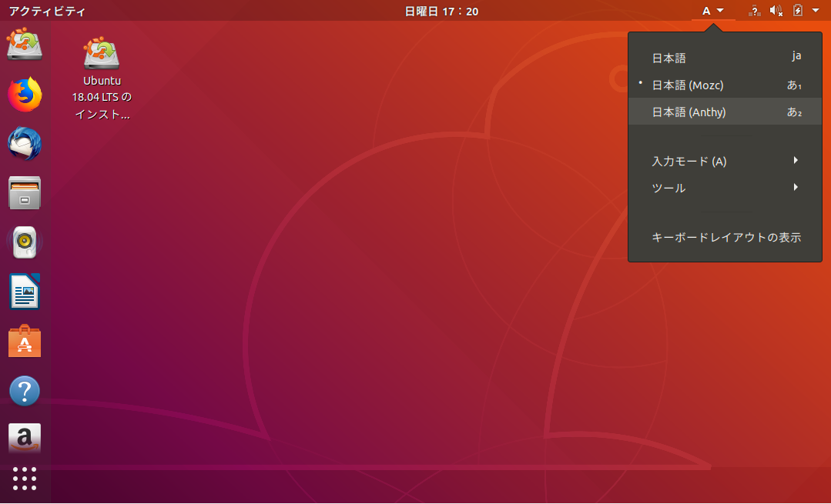This screenshot has width=831, height=504.
Task: Open Firefox from the dock
Action: click(x=25, y=95)
